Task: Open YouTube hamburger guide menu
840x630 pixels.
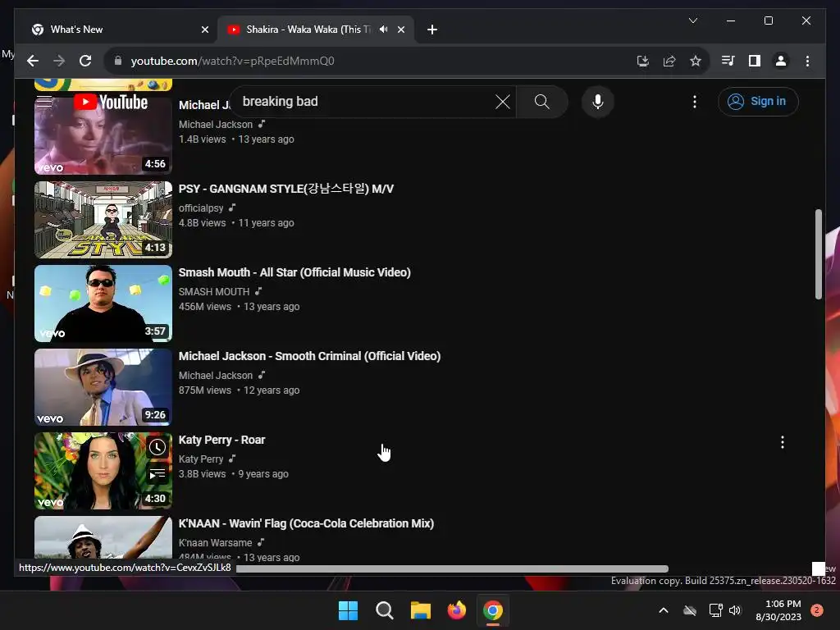Action: [44, 101]
